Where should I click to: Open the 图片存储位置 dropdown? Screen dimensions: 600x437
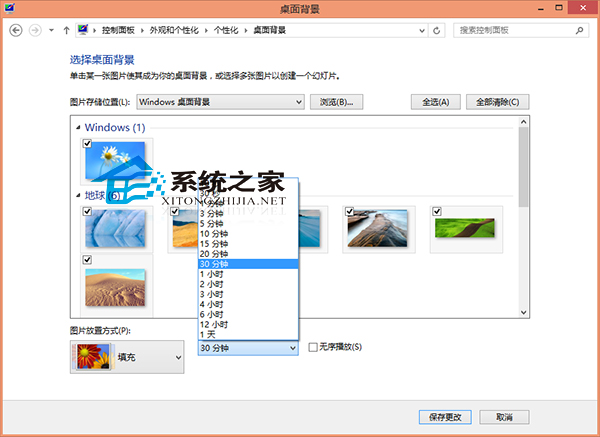pos(220,102)
